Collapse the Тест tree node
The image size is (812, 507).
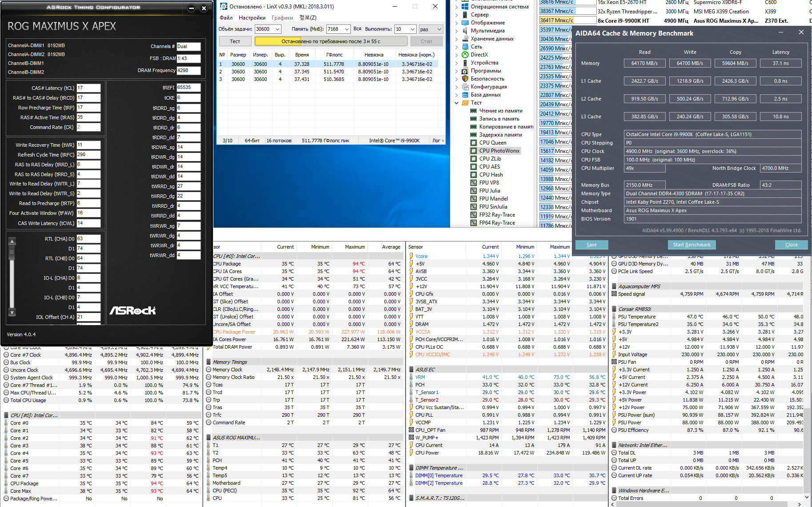[456, 103]
